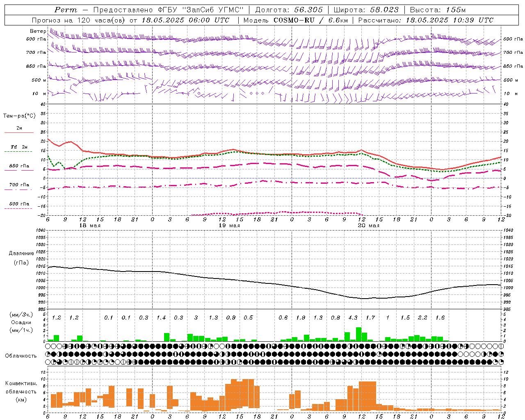Click the green dashed 'Td 2м' legend line
The width and height of the screenshot is (525, 420).
pyautogui.click(x=18, y=151)
